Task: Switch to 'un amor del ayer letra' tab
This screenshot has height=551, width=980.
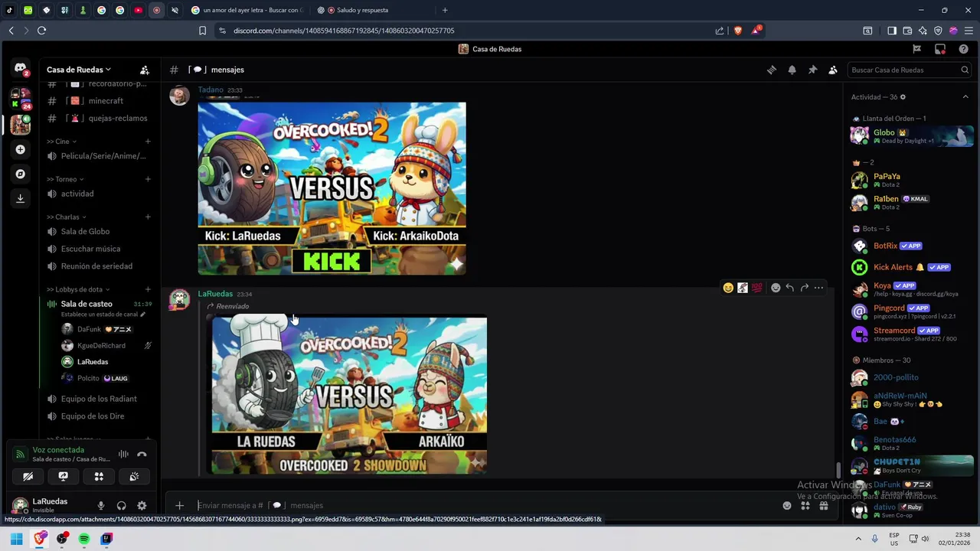Action: tap(247, 10)
